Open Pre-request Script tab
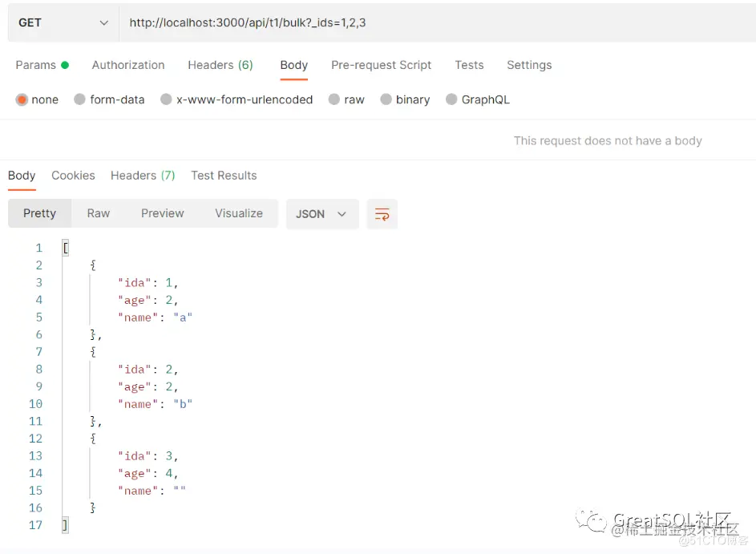756x554 pixels. 381,65
